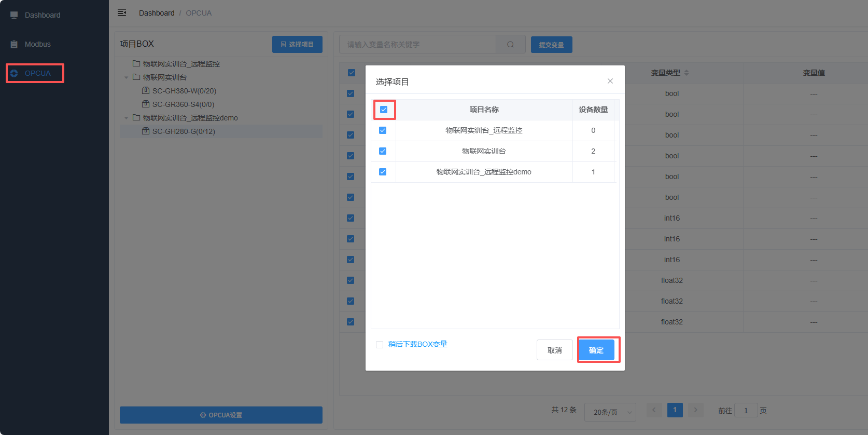
Task: Collapse the 物联网实训台_远程监控demo tree node
Action: click(126, 118)
